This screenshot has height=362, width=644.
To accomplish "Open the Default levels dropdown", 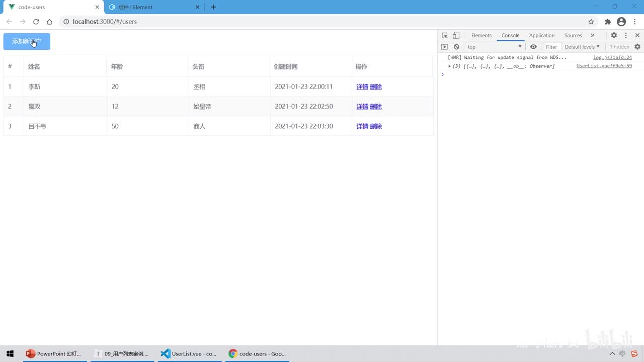I will pos(582,47).
